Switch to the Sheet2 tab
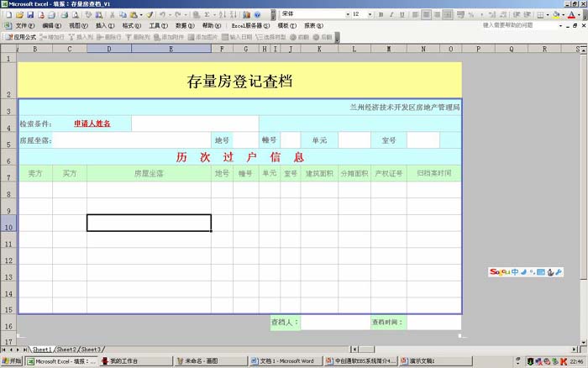Image resolution: width=588 pixels, height=368 pixels. [66, 349]
